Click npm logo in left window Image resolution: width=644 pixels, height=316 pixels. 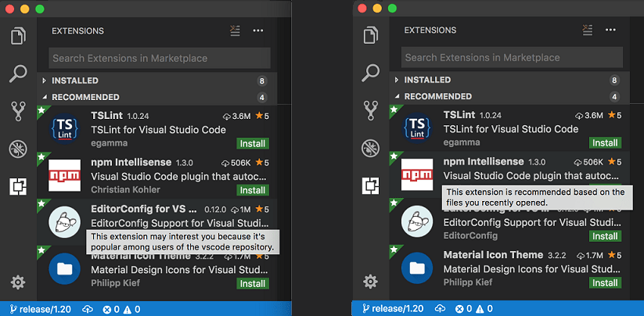click(64, 175)
